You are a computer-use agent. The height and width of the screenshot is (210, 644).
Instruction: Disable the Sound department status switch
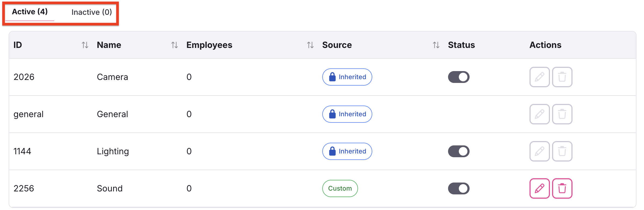(x=459, y=188)
